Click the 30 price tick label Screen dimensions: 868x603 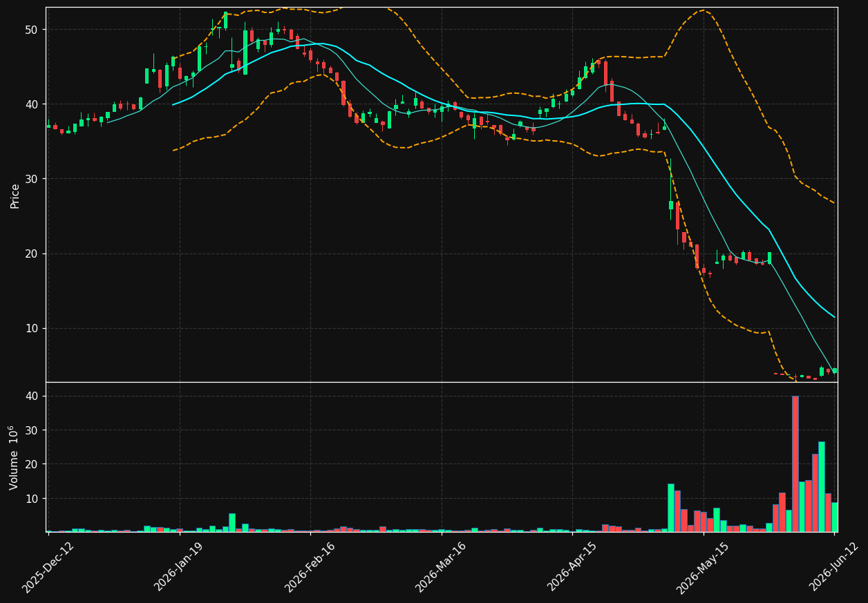[32, 179]
